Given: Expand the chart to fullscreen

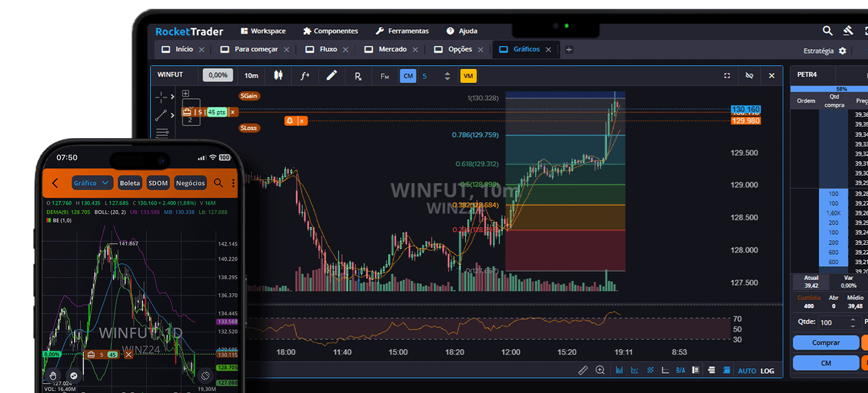Looking at the screenshot, I should (727, 76).
